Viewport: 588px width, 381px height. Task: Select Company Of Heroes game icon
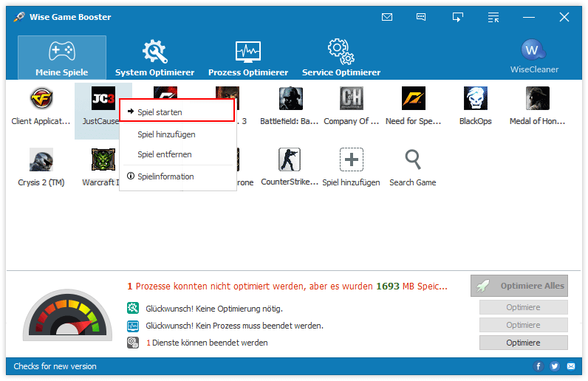point(352,98)
